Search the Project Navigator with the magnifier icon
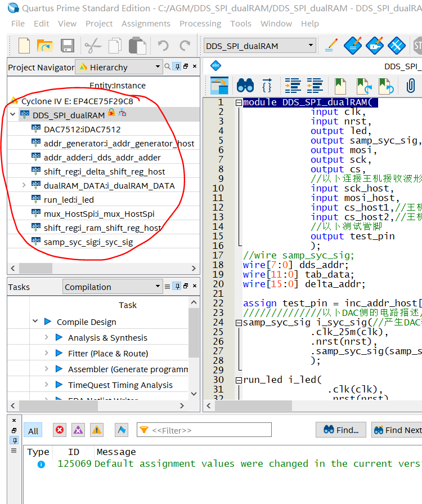The image size is (422, 504). [x=167, y=66]
